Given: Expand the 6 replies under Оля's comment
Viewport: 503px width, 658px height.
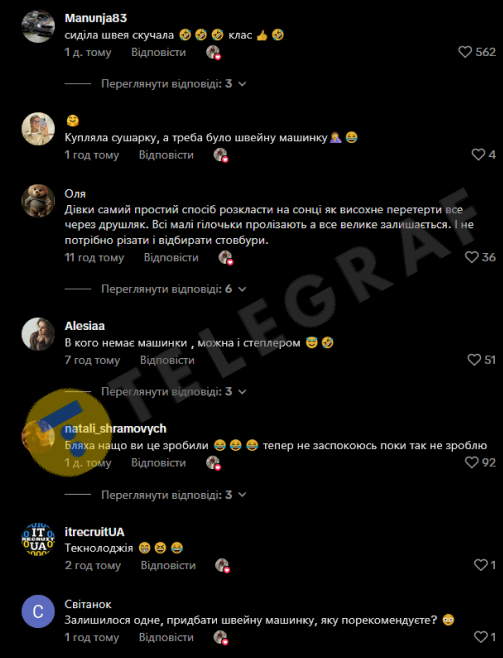Looking at the screenshot, I should pyautogui.click(x=173, y=289).
